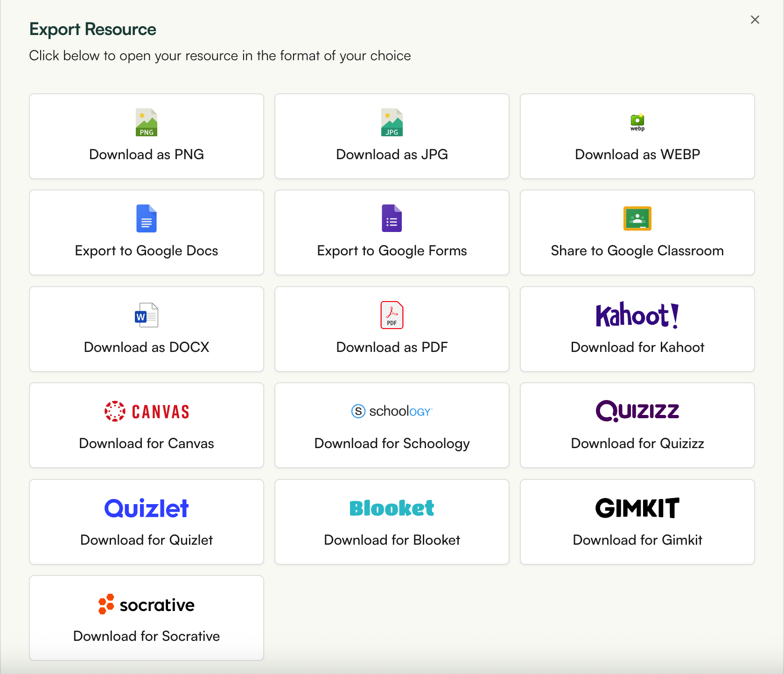The image size is (784, 674).
Task: Select Export to Google Docs
Action: [x=147, y=232]
